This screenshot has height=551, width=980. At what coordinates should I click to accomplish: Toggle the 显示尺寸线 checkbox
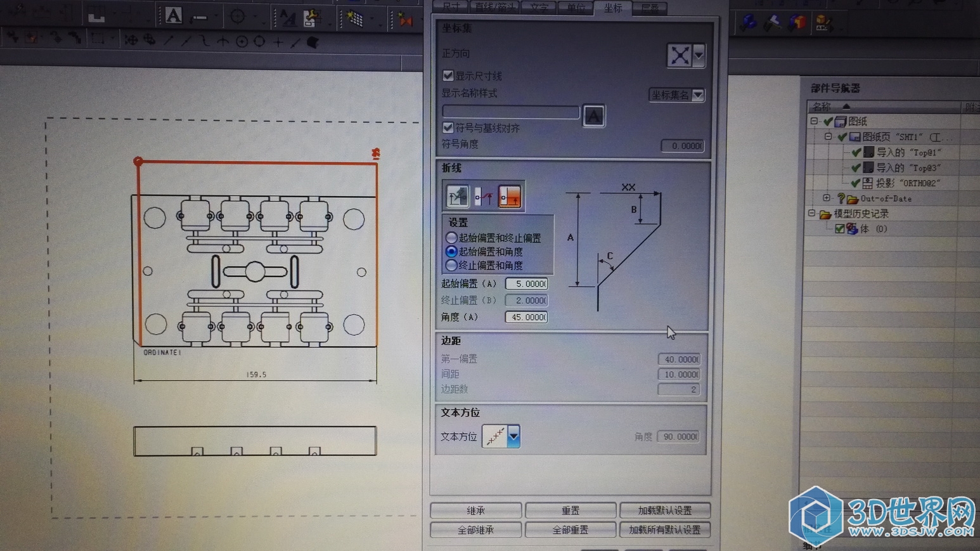448,75
